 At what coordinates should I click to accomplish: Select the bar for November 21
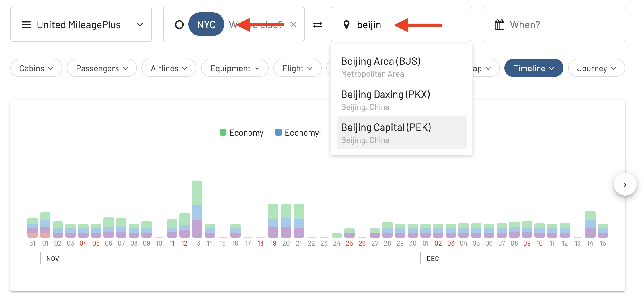click(x=299, y=220)
